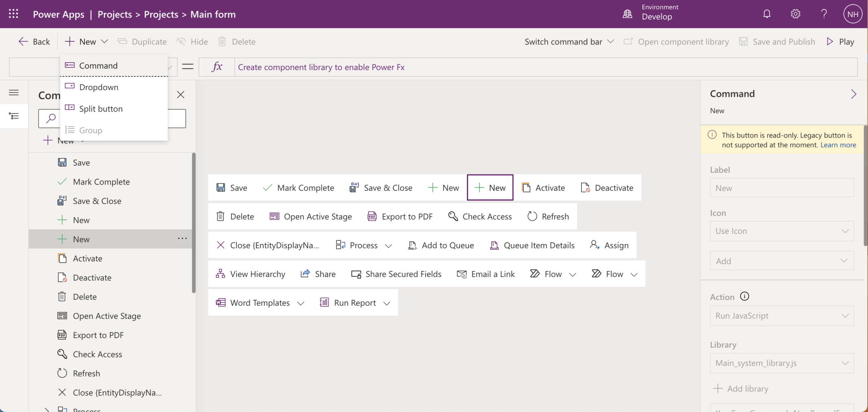
Task: Open the Learn more link
Action: point(838,145)
